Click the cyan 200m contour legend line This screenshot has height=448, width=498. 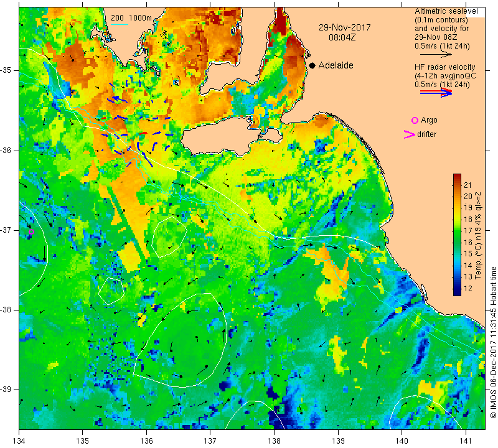[x=119, y=25]
